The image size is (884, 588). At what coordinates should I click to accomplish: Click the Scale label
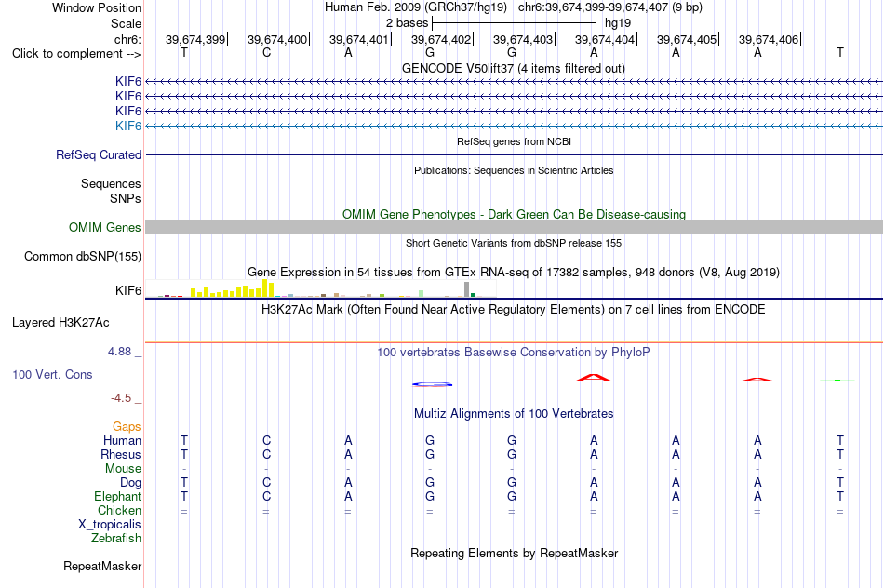tap(127, 23)
